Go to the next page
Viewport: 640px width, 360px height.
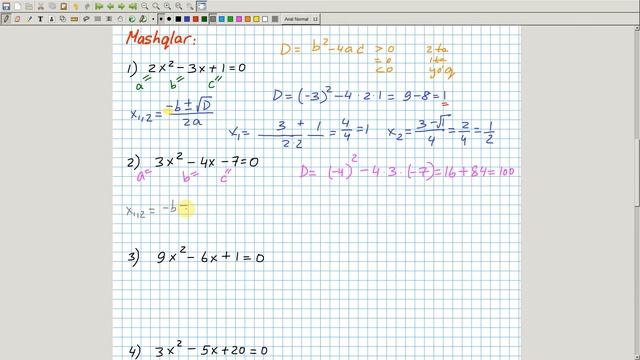(122, 7)
